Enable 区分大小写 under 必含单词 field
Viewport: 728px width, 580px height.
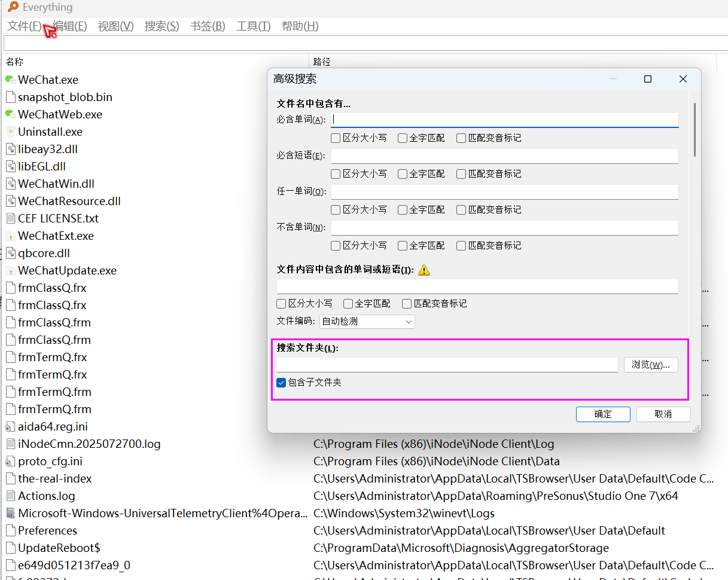[x=336, y=138]
